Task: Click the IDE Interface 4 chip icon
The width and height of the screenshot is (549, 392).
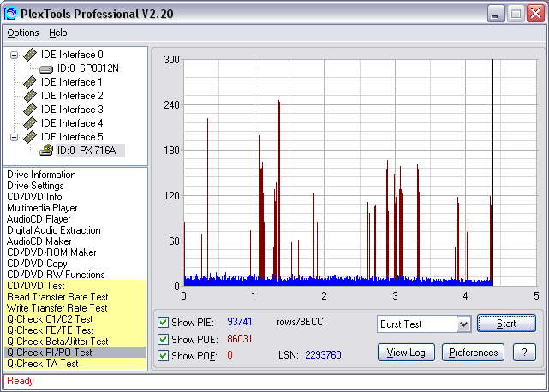Action: pos(30,123)
